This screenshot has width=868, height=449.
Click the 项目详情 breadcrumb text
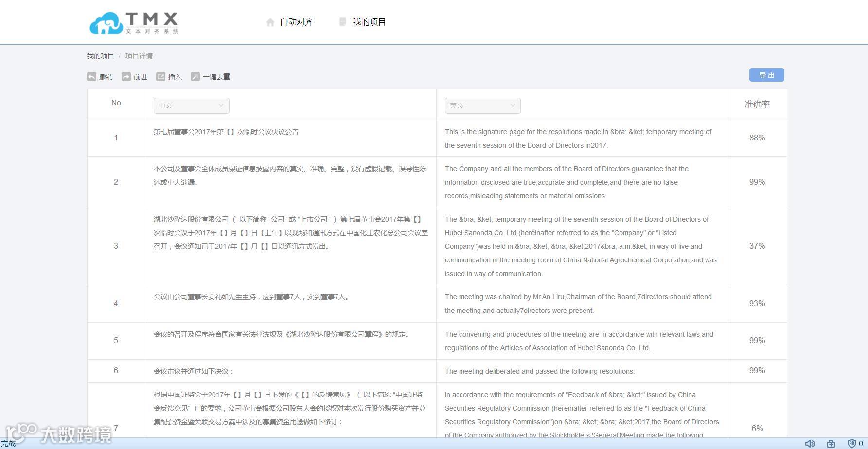[x=139, y=56]
